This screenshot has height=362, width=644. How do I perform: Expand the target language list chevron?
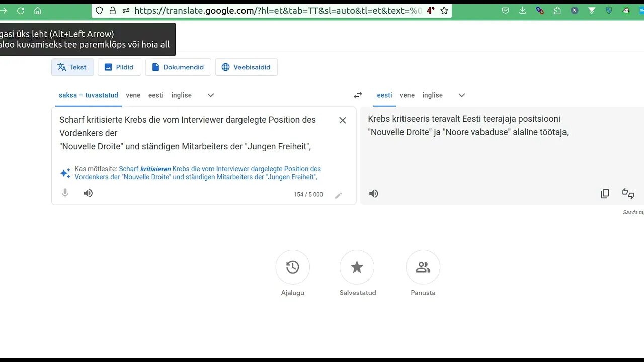pos(462,95)
